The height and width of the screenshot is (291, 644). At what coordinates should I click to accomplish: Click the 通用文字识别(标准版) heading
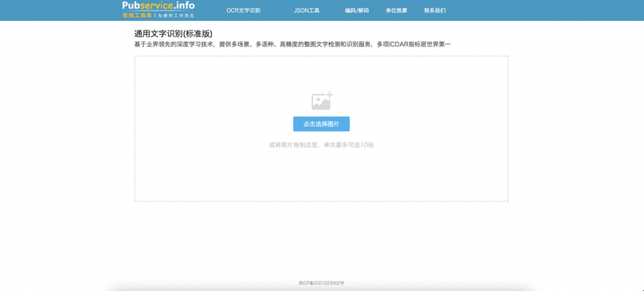pyautogui.click(x=173, y=34)
